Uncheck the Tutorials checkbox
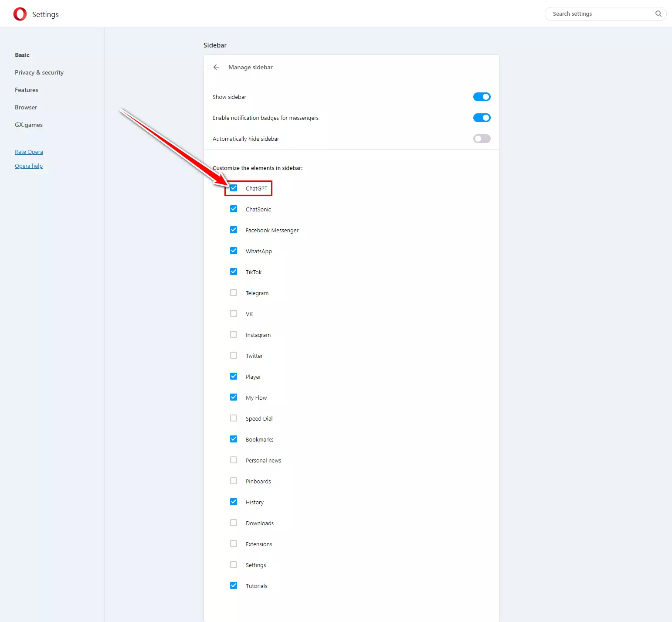672x622 pixels. pos(234,585)
